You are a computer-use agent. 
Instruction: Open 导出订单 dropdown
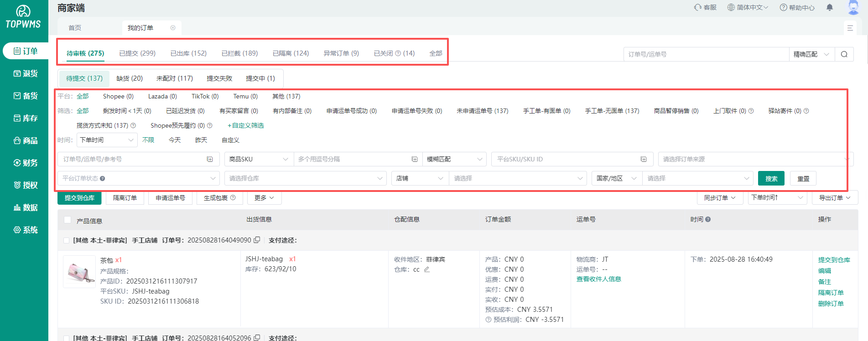point(835,198)
